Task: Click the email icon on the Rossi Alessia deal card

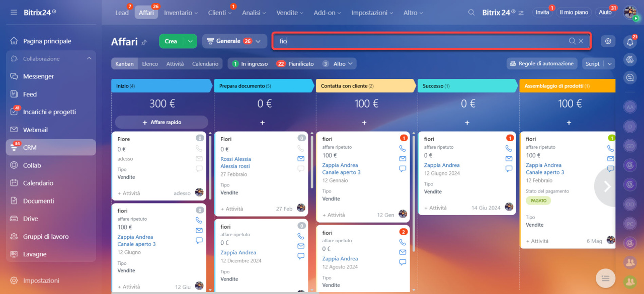Action: [x=301, y=158]
